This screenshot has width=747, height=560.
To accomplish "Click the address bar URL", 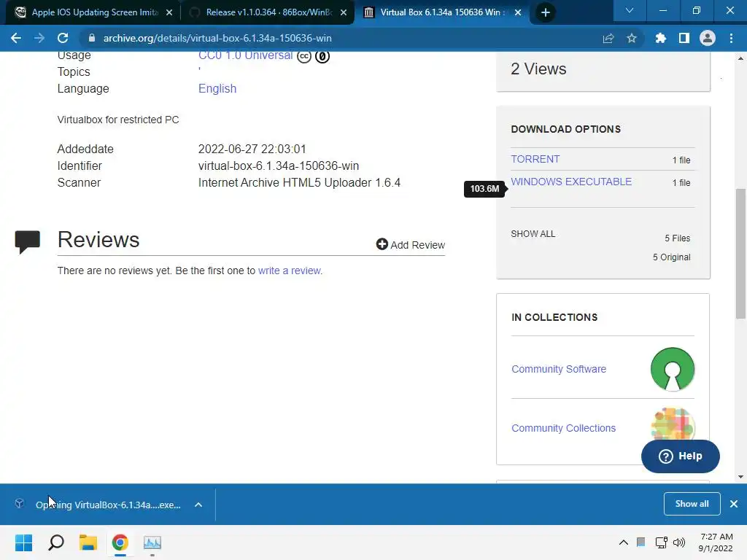I will point(217,38).
